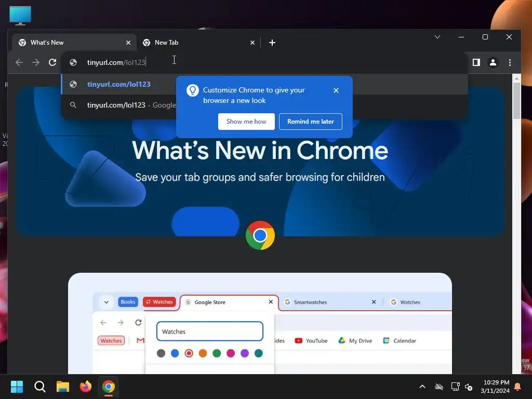Click the Google Store tab in illustration
The image size is (532, 399).
click(229, 302)
